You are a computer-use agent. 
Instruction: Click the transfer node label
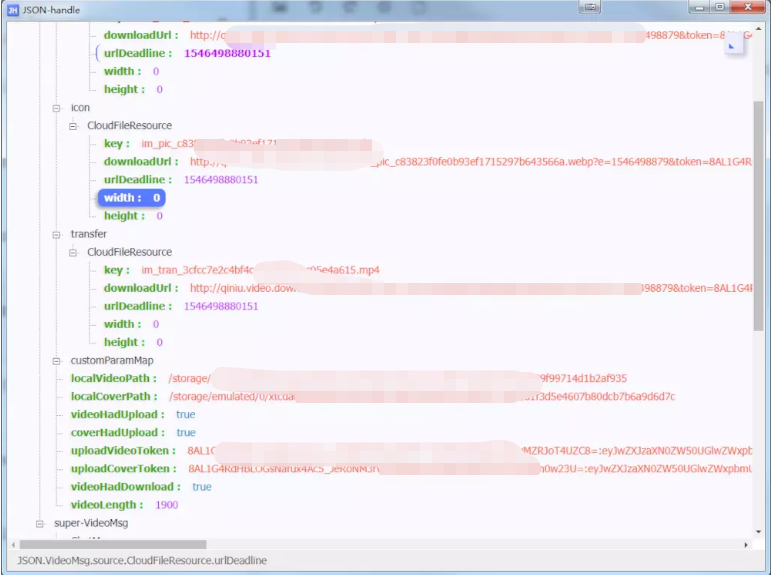point(89,234)
